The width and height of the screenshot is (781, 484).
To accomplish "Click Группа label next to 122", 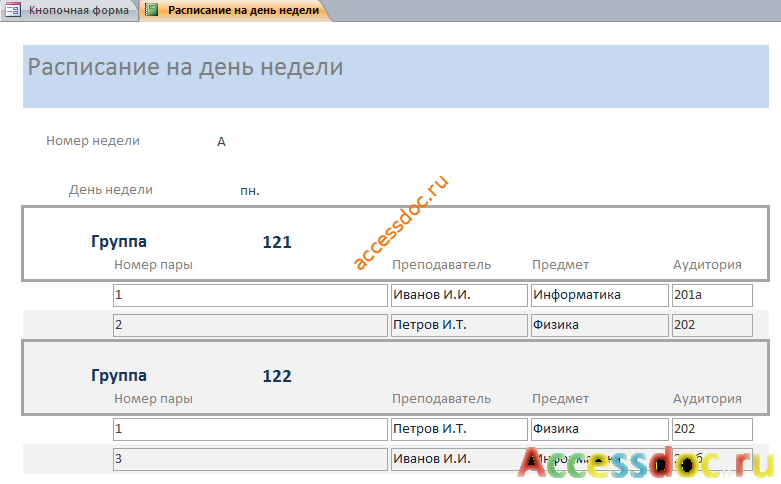I will pyautogui.click(x=119, y=376).
